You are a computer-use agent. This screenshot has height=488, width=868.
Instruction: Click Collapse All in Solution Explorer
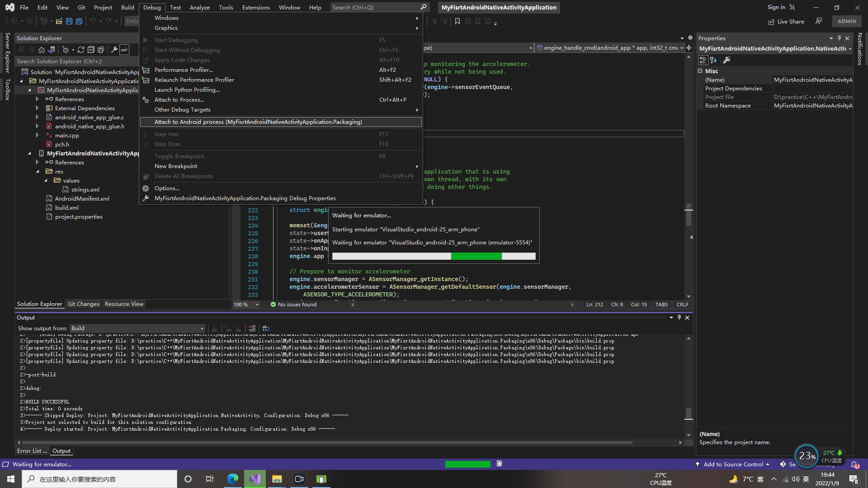[91, 50]
